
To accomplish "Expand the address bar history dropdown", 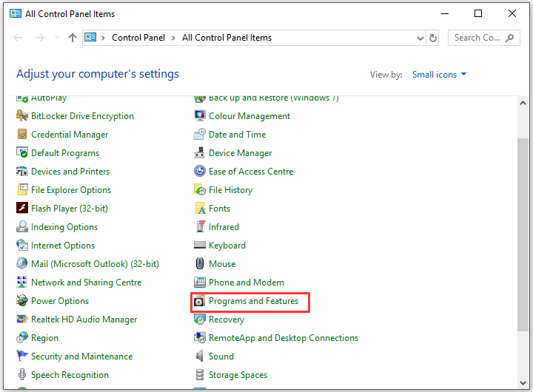I will click(x=420, y=38).
